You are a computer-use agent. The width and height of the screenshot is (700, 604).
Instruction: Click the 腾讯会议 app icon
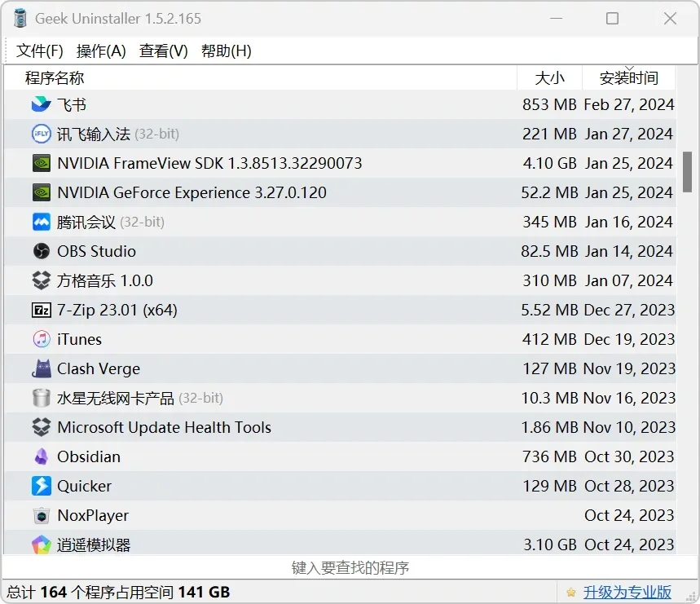(41, 223)
